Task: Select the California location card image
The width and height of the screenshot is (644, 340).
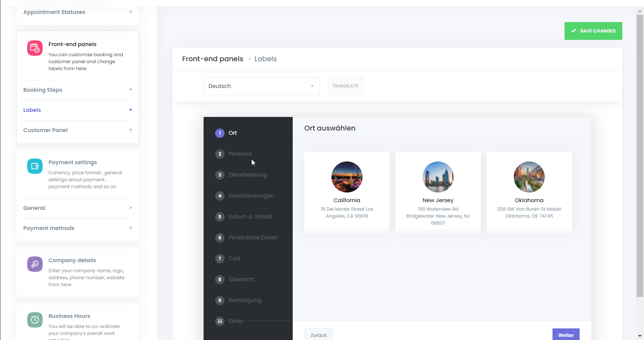Action: point(347,177)
